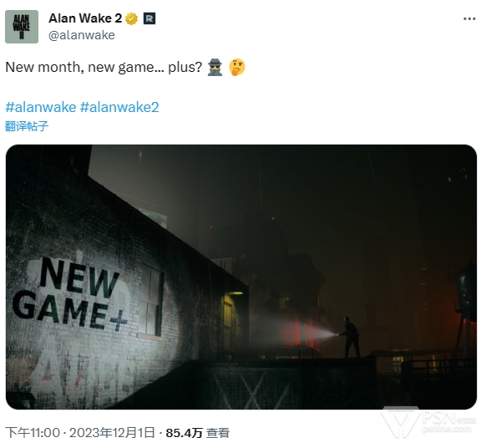486x448 pixels.
Task: Click the figure holding the flashlight
Action: pyautogui.click(x=350, y=337)
